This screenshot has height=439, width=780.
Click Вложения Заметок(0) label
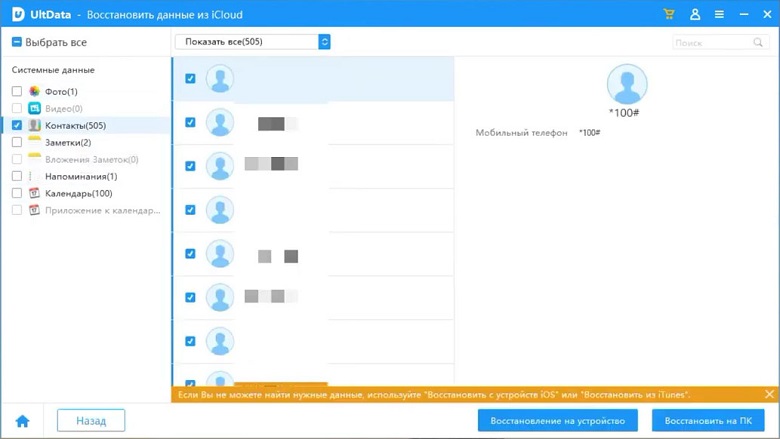pos(92,160)
